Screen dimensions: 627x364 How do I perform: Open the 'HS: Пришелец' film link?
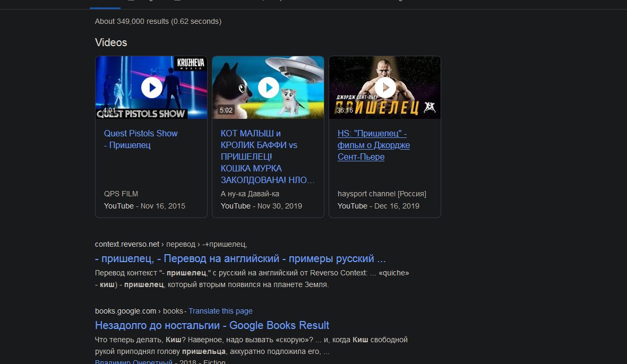pyautogui.click(x=373, y=145)
